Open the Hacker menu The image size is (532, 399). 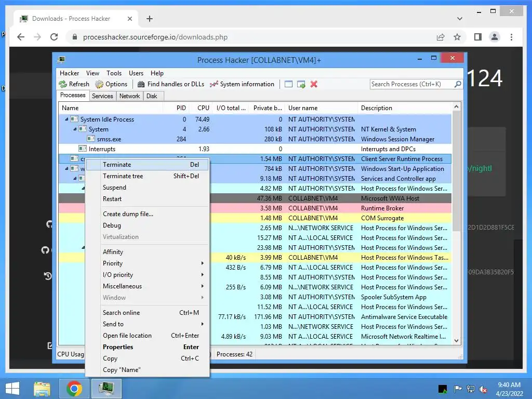69,73
